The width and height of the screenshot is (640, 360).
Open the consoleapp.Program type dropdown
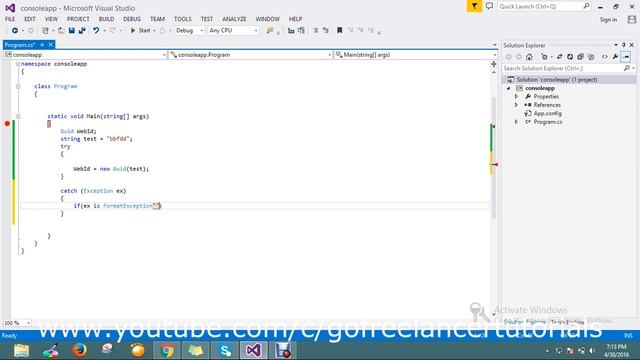tap(250, 55)
